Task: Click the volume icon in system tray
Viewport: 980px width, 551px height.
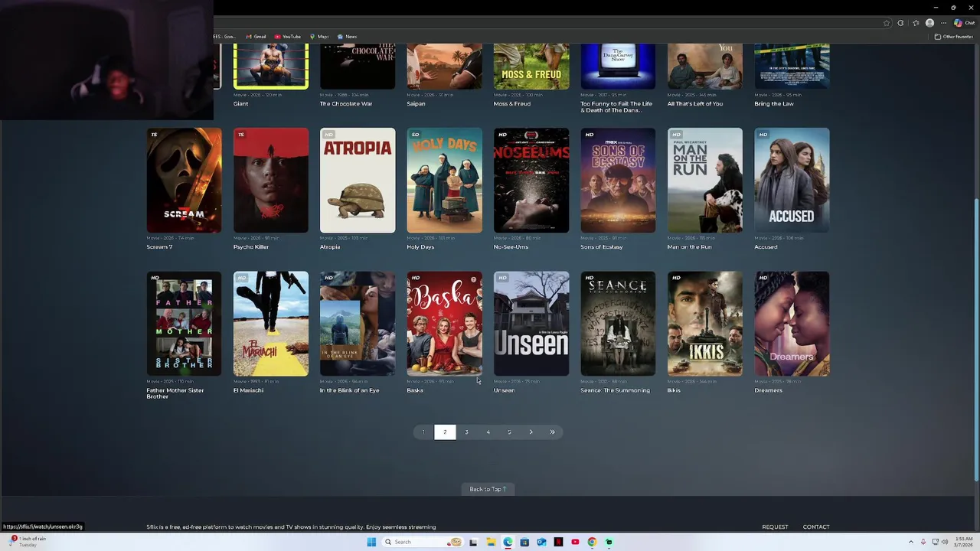Action: [945, 542]
